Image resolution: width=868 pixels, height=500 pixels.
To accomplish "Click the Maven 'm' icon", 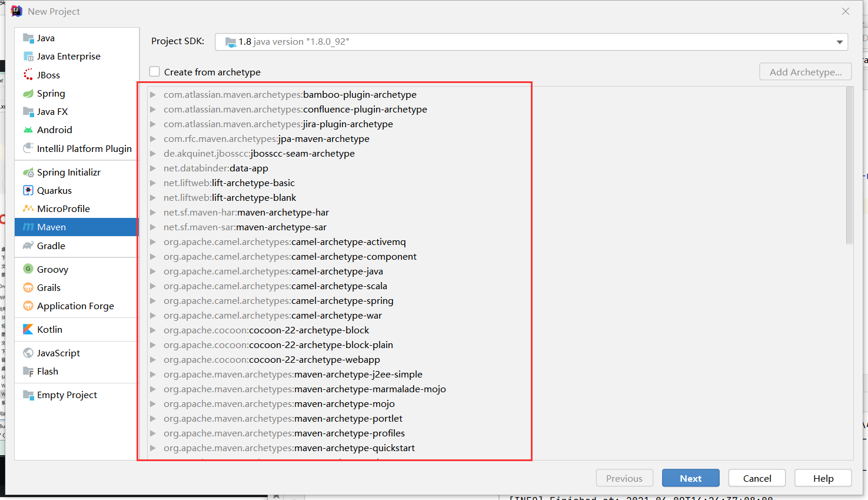I will pyautogui.click(x=28, y=227).
